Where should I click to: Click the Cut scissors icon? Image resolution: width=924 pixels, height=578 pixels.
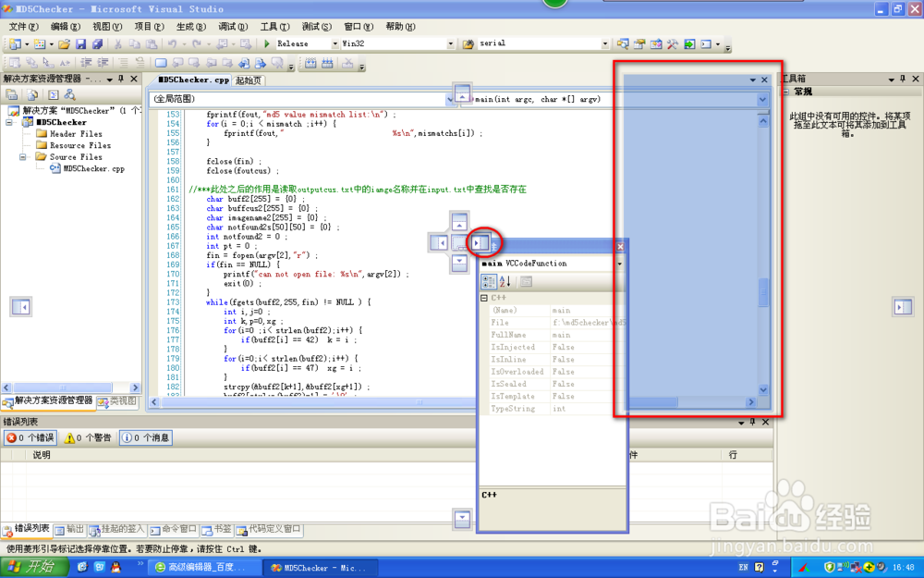(118, 43)
